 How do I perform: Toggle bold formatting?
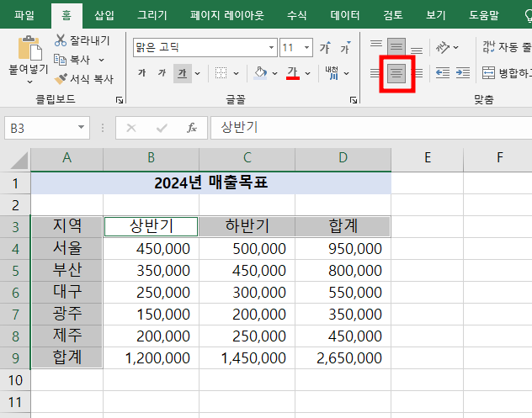point(141,73)
